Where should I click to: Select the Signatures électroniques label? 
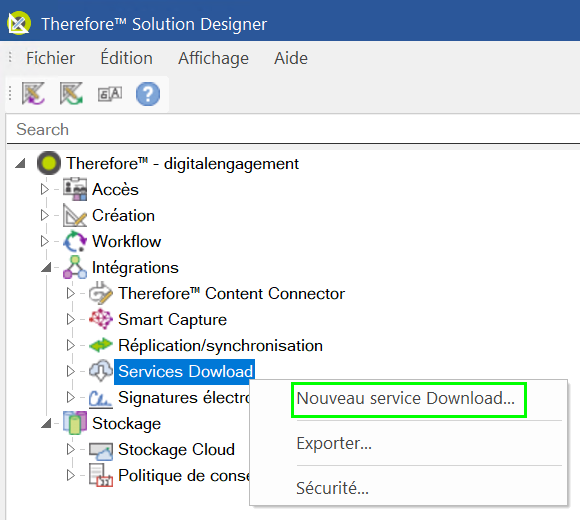tap(184, 398)
